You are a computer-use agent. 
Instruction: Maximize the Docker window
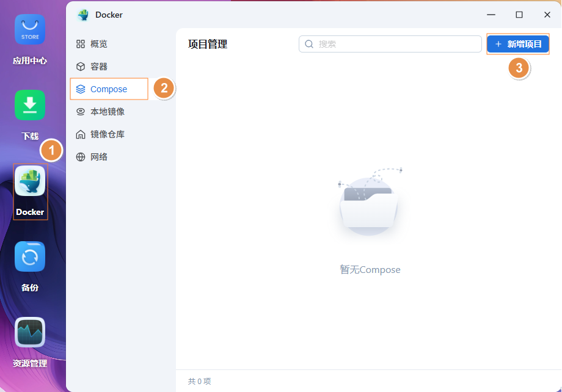click(x=519, y=15)
